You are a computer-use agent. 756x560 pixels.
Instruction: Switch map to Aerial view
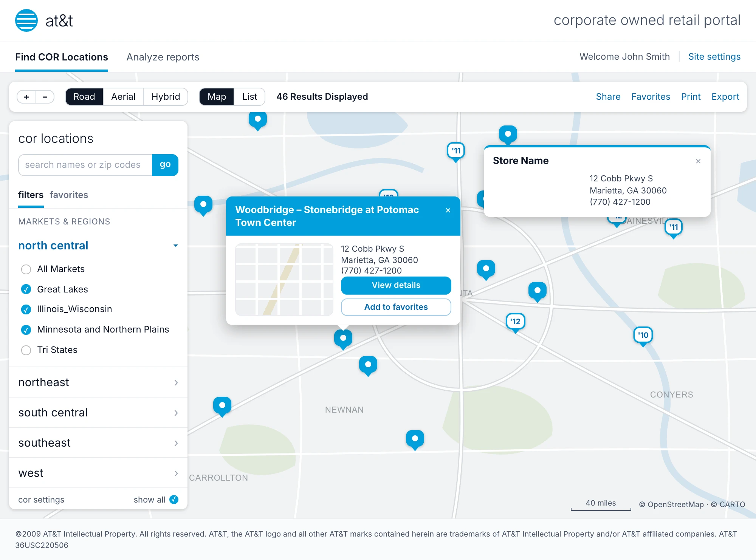coord(123,97)
